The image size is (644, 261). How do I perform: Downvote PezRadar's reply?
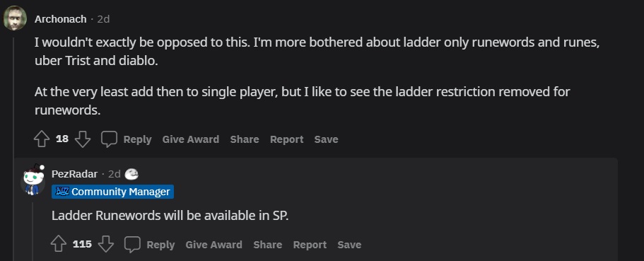[x=106, y=245]
